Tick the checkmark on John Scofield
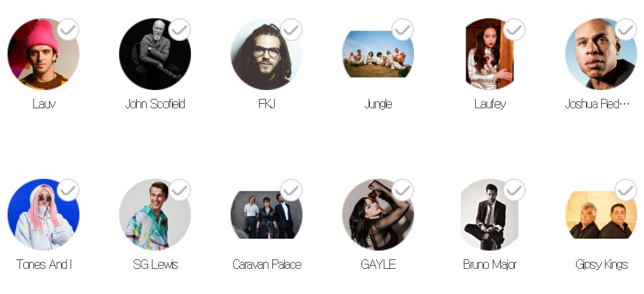 click(180, 30)
